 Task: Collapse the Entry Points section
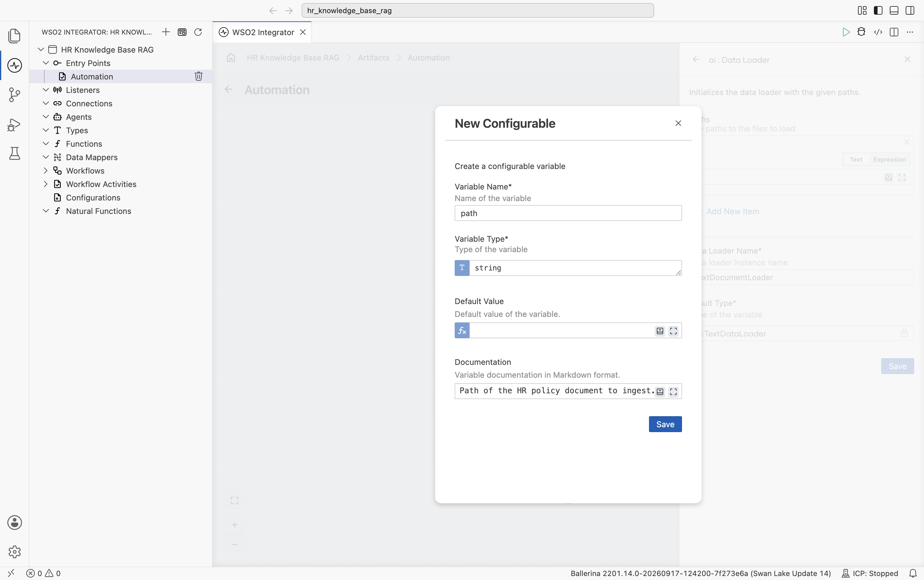(46, 63)
